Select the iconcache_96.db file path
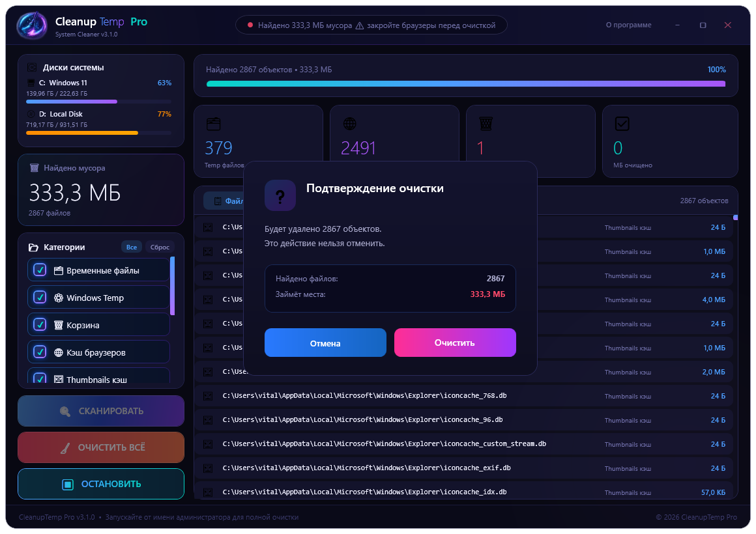756x534 pixels. click(x=362, y=420)
